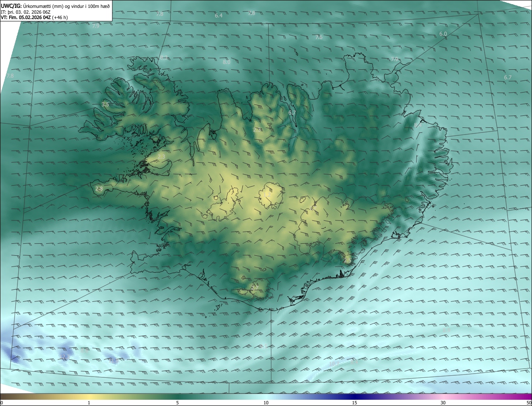
Task: Click the 8.4 value in northeast Iceland
Action: [x=418, y=124]
